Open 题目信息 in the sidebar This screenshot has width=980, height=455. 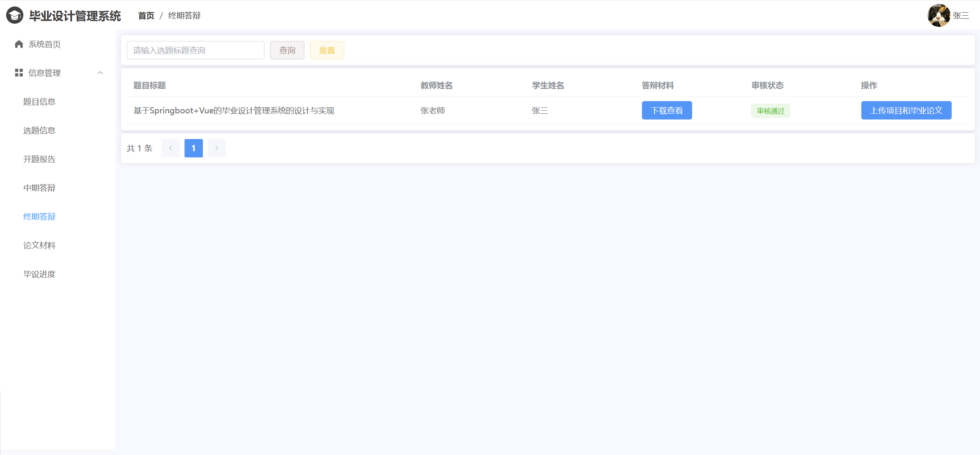click(x=39, y=101)
